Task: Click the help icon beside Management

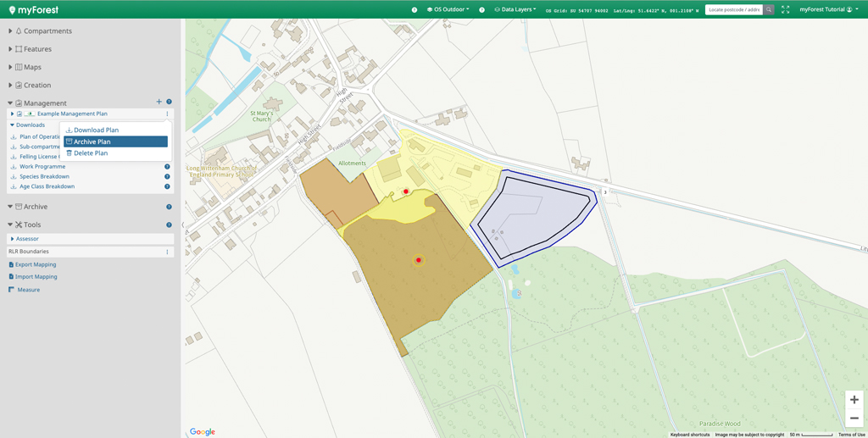Action: (x=169, y=103)
